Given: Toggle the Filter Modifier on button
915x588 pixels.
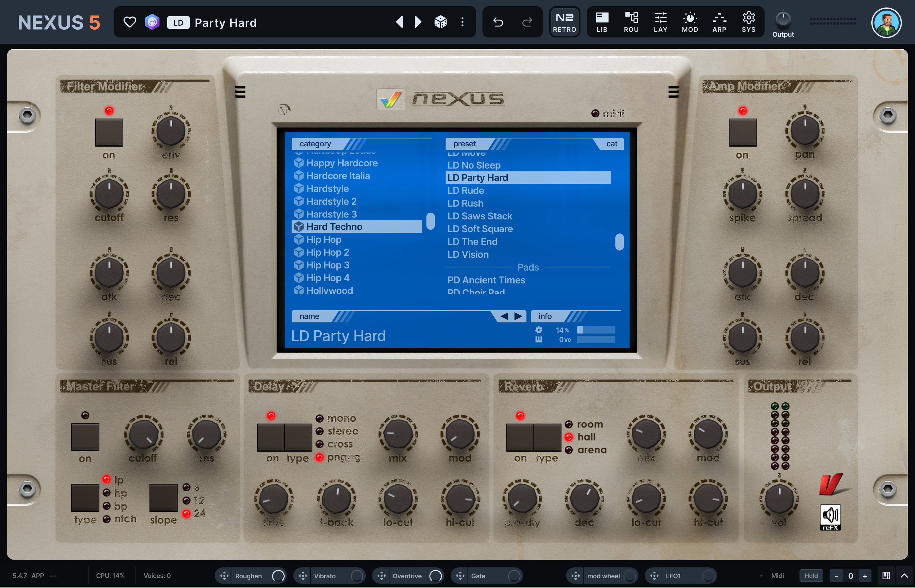Looking at the screenshot, I should (109, 132).
